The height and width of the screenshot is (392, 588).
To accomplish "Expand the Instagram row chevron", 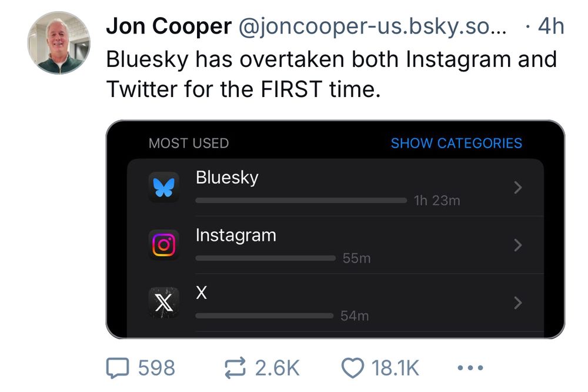I will coord(518,245).
